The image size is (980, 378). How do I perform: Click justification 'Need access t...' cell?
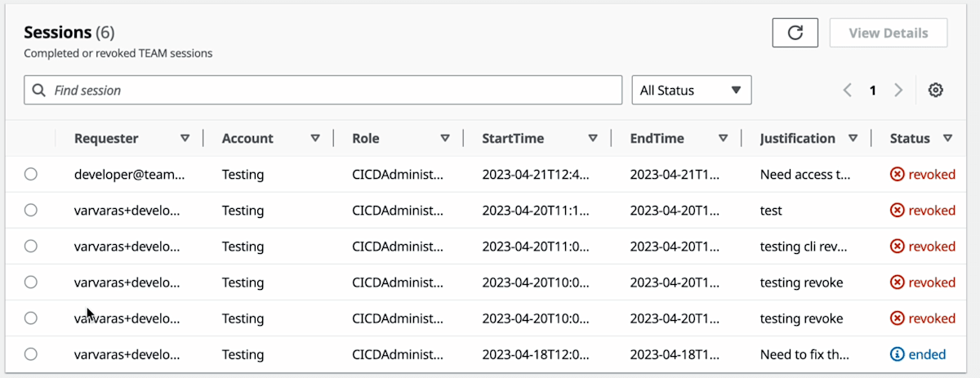click(x=805, y=174)
